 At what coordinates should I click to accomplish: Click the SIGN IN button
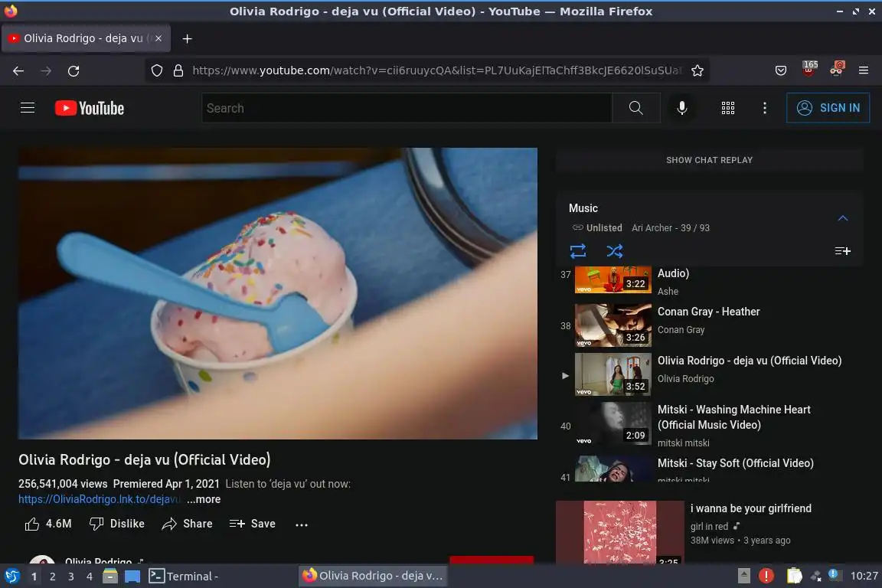(828, 107)
